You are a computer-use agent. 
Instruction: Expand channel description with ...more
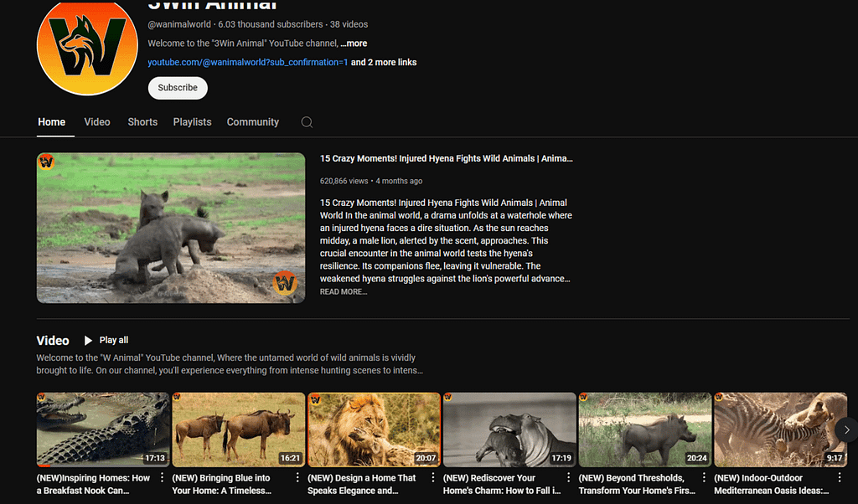pos(354,44)
